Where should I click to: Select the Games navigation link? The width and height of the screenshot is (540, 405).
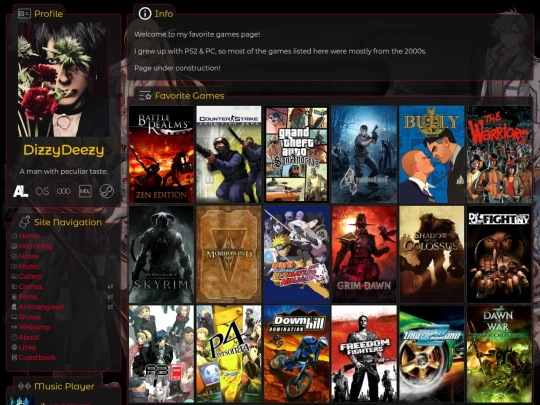tap(31, 287)
